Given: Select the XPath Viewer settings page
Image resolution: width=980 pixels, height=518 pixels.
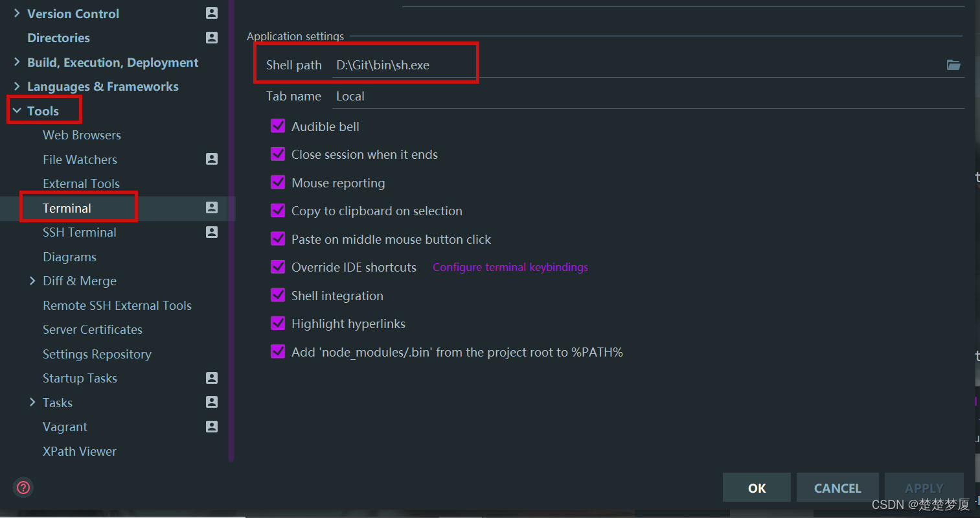Looking at the screenshot, I should click(79, 451).
